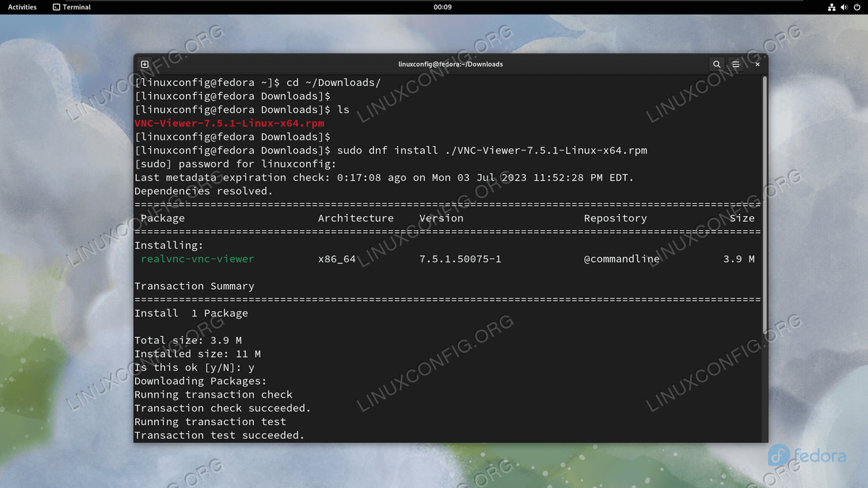This screenshot has height=488, width=868.
Task: Click the window title linuxconfig@fedora:~/Downloads
Action: 451,64
